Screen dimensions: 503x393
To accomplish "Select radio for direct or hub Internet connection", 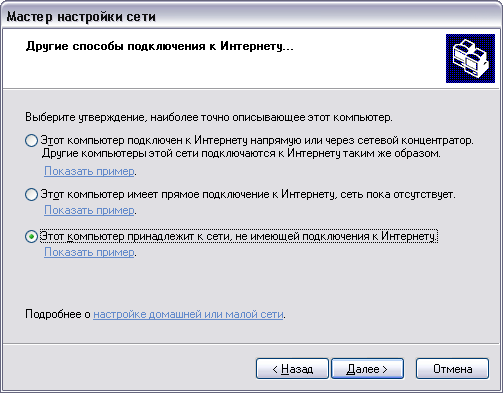I will 31,141.
